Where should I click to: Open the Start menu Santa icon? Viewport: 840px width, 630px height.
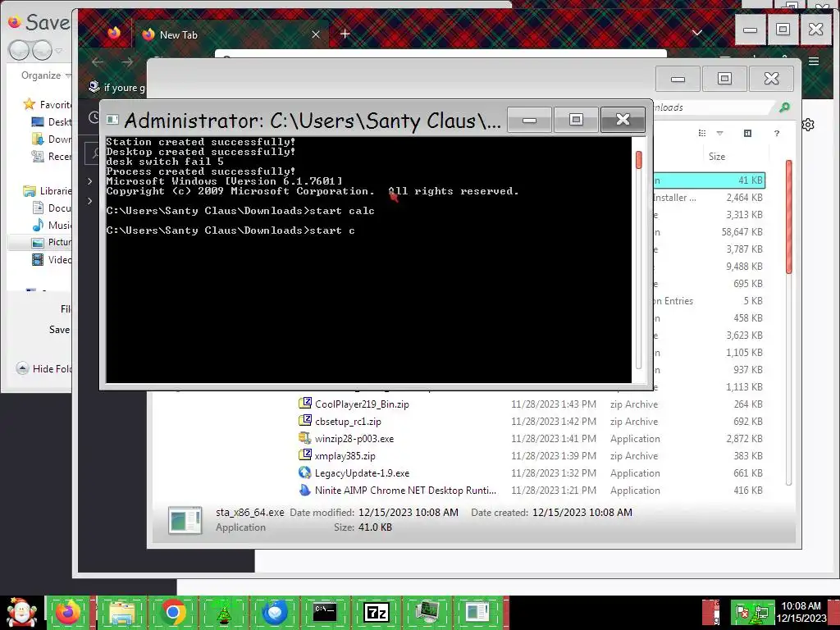(21, 613)
